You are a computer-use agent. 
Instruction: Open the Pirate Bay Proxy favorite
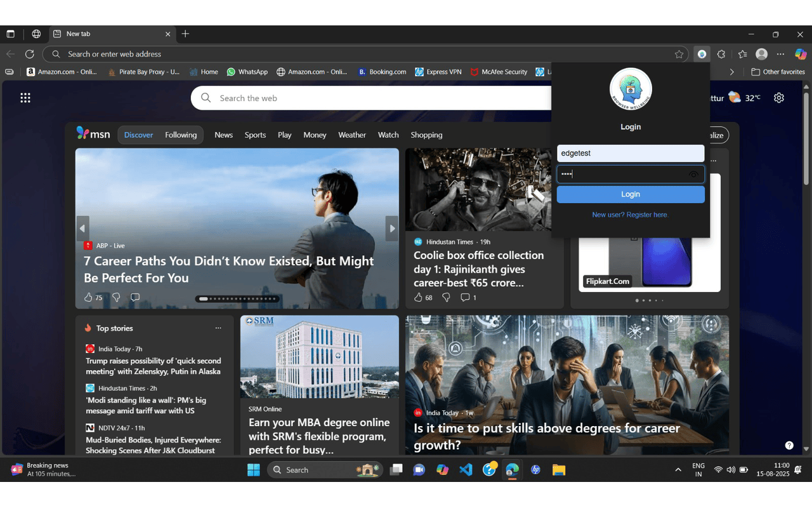(143, 72)
